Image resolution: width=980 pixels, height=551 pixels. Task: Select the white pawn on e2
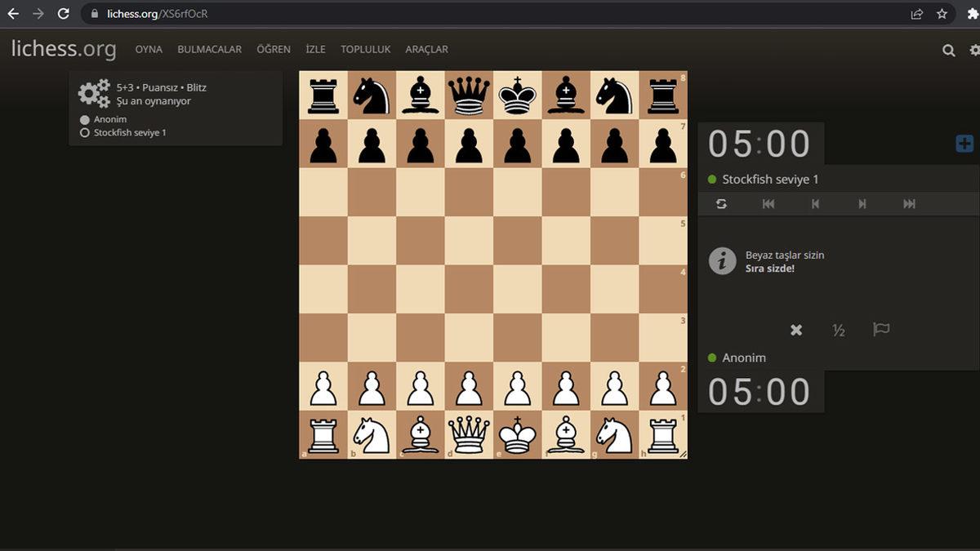(x=518, y=386)
